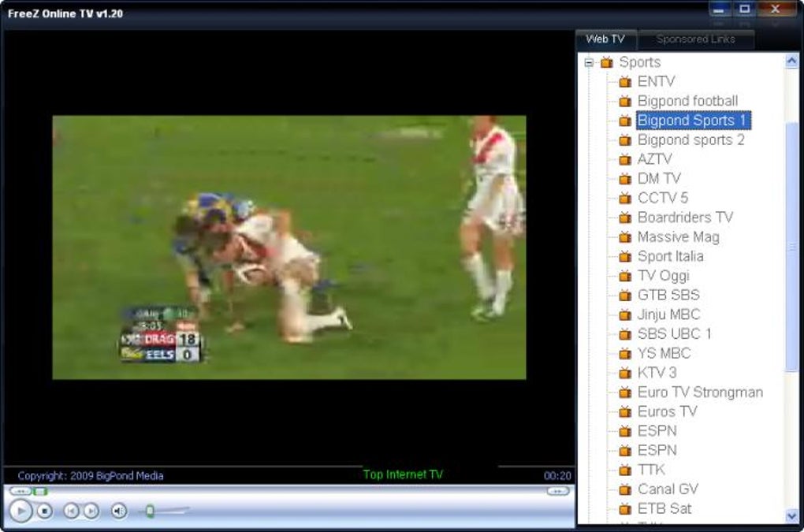Screen dimensions: 804x532
Task: Click the ENTV channel icon
Action: (625, 81)
